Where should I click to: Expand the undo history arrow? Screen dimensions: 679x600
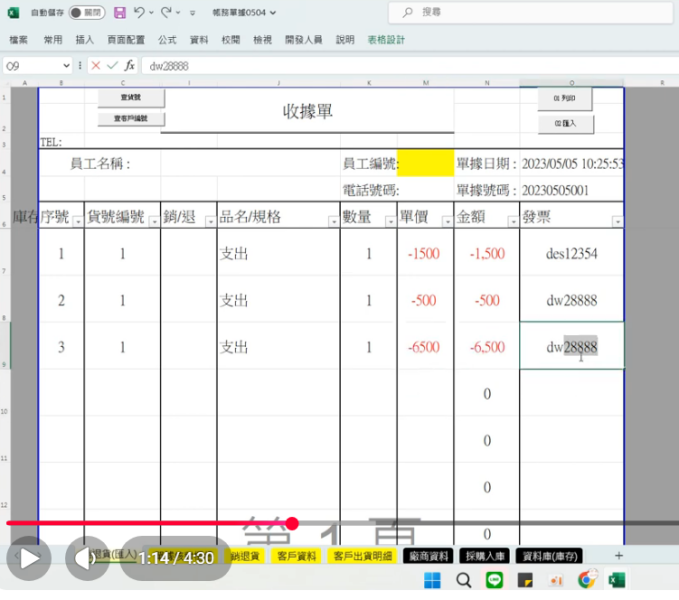(x=151, y=13)
